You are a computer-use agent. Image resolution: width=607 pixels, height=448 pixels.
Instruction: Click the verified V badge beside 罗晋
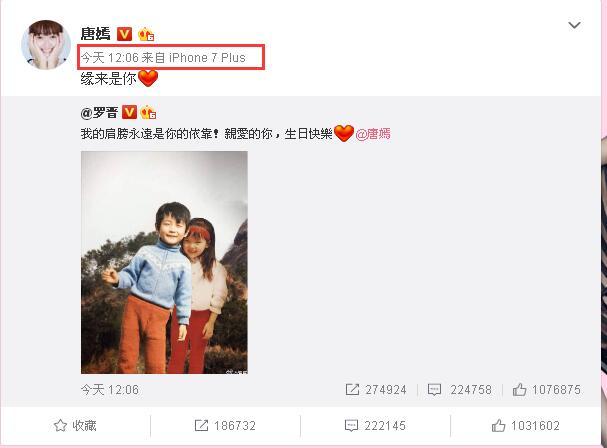coord(129,113)
